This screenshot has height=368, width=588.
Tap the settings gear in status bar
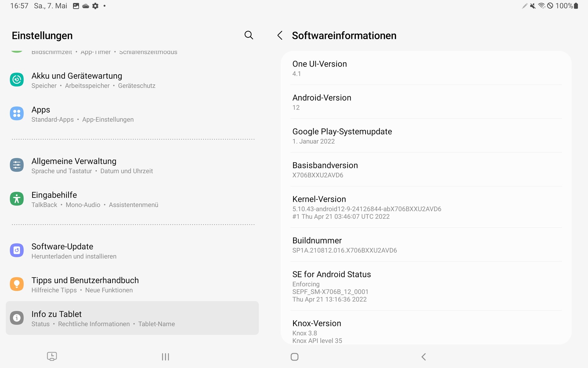(x=96, y=6)
